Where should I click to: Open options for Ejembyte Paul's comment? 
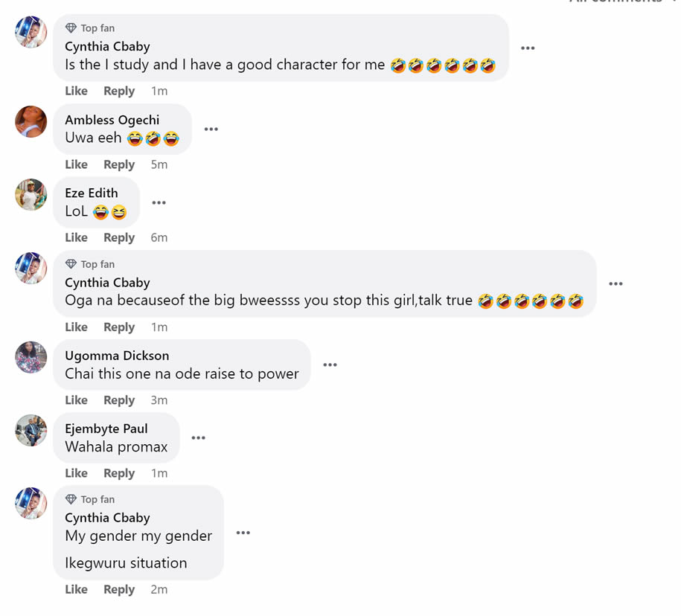(198, 437)
